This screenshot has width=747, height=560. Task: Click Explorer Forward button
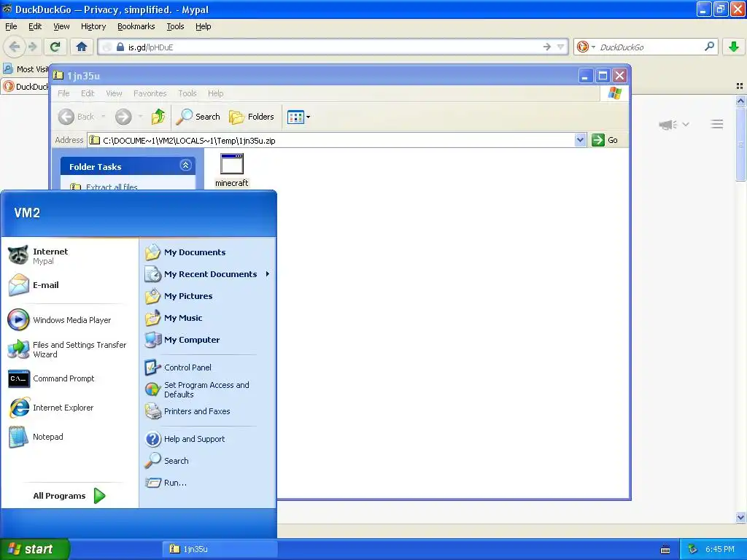(123, 117)
